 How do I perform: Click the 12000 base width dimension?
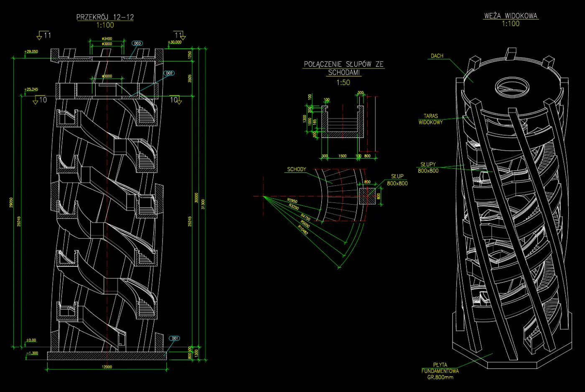107,367
